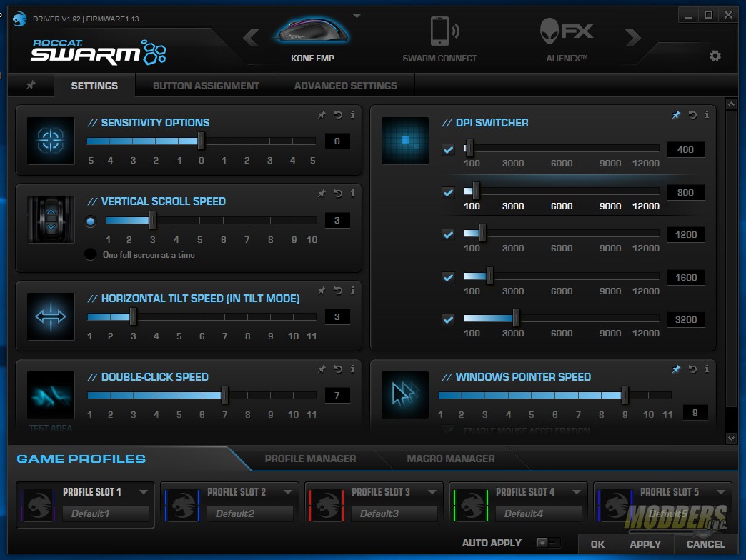Expand Profile Slot 1 dropdown
Screen dimensions: 746x560
[x=143, y=491]
